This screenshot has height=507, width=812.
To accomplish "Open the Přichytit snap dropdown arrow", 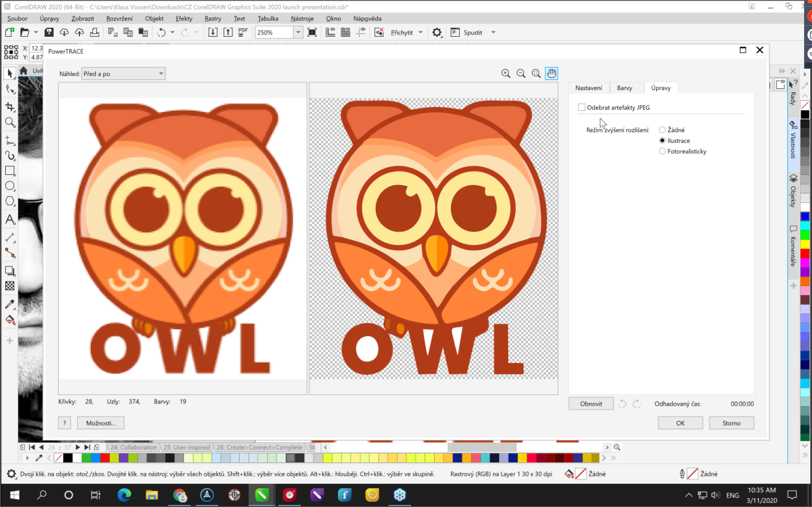I will [420, 33].
